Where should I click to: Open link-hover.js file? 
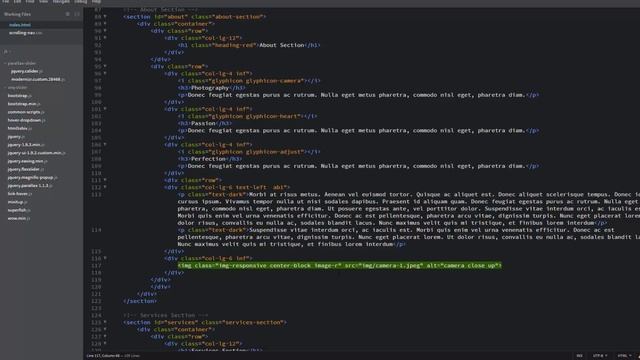click(19, 193)
